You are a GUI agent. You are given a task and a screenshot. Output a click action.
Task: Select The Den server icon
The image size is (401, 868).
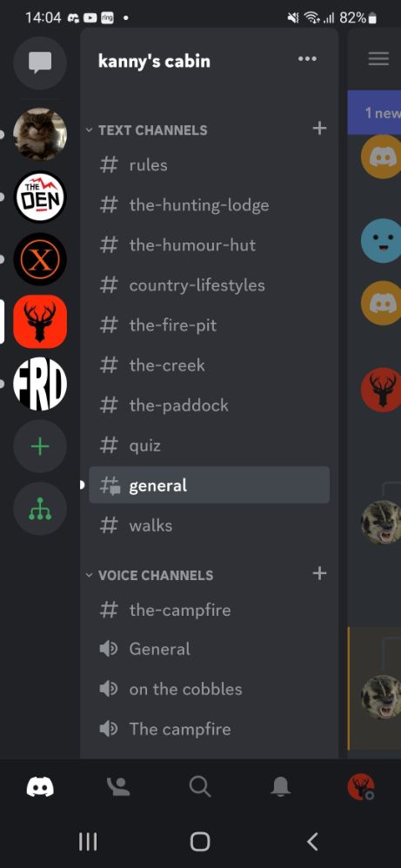click(x=40, y=197)
